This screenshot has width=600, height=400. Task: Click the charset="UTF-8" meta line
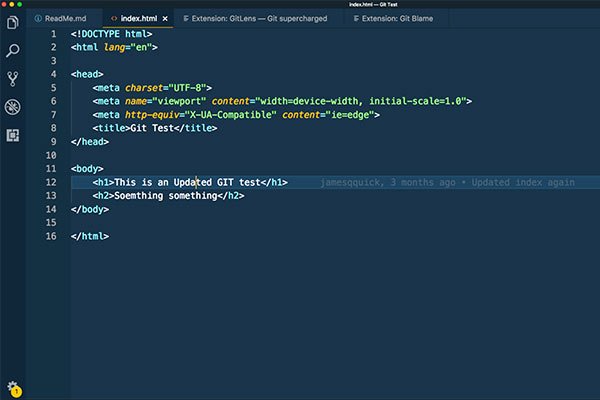[152, 88]
